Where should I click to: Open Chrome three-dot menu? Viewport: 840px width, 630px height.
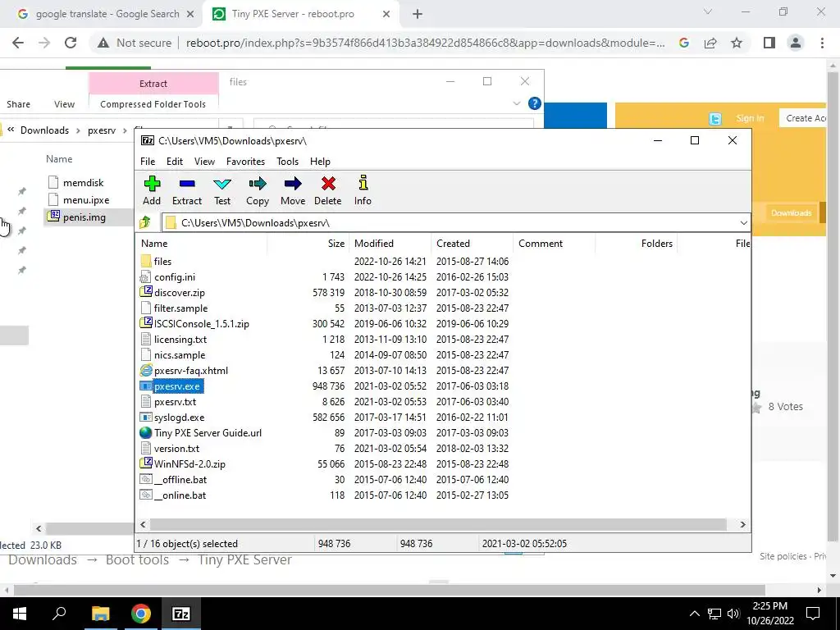click(x=822, y=43)
